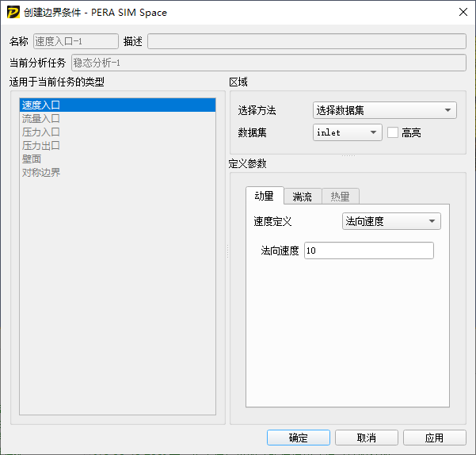Select 流量入口 boundary type
Image resolution: width=476 pixels, height=455 pixels.
pos(117,118)
